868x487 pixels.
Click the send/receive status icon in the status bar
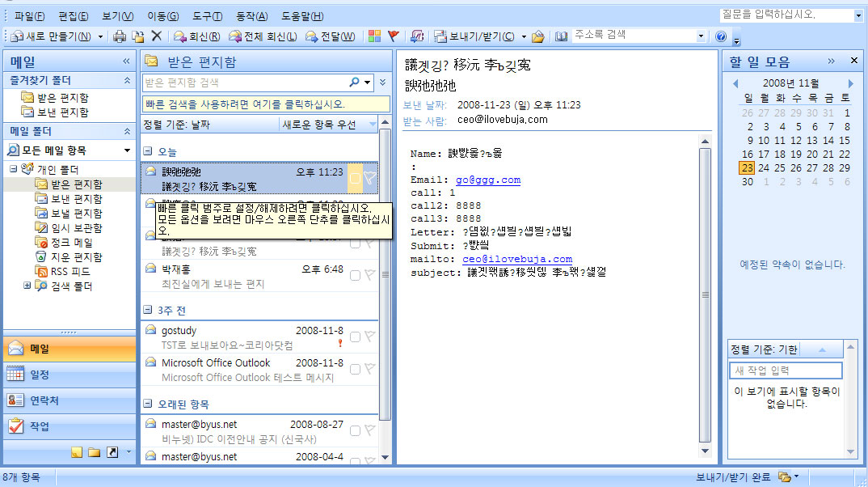(x=785, y=477)
